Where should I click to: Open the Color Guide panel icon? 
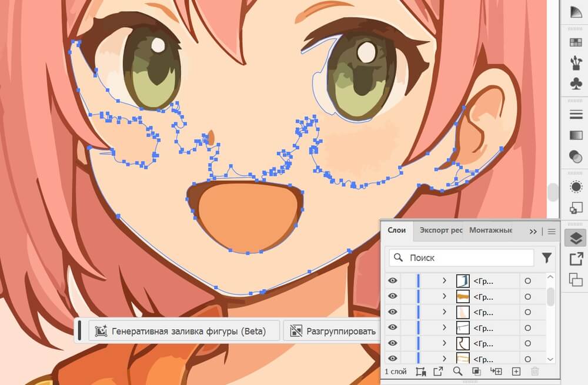click(x=576, y=12)
